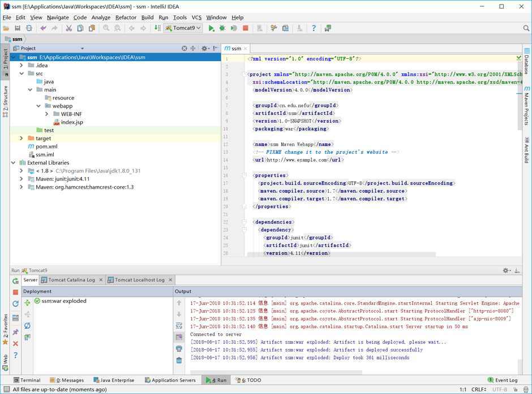Click the ssm:war exploded deployment
Image resolution: width=532 pixels, height=394 pixels.
point(64,301)
